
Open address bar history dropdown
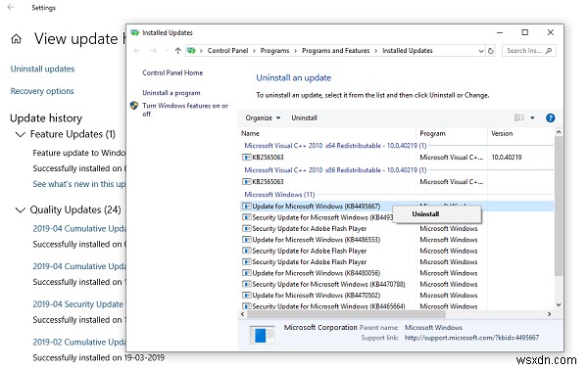coord(481,51)
